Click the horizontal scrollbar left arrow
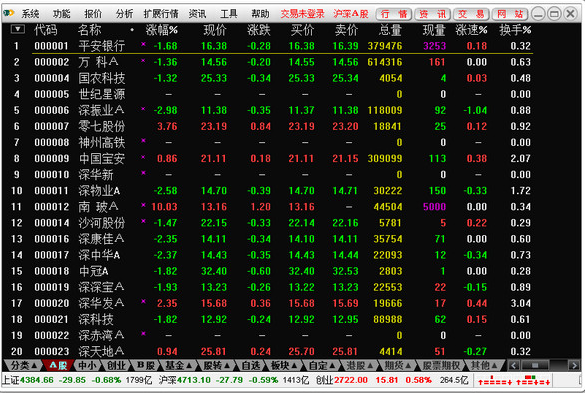 (513, 365)
